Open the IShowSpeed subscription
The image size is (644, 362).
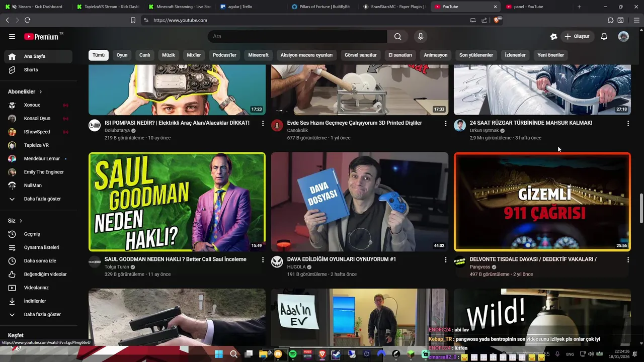38,132
